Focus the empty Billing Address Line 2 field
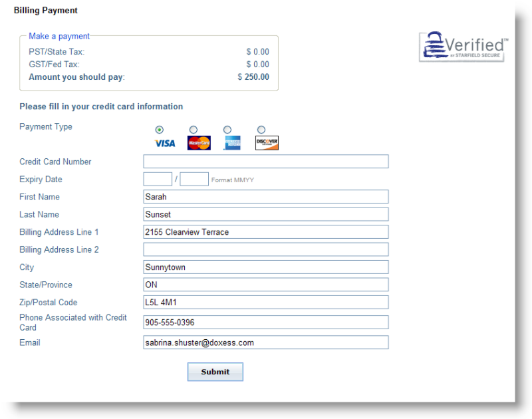The width and height of the screenshot is (532, 419). click(266, 249)
